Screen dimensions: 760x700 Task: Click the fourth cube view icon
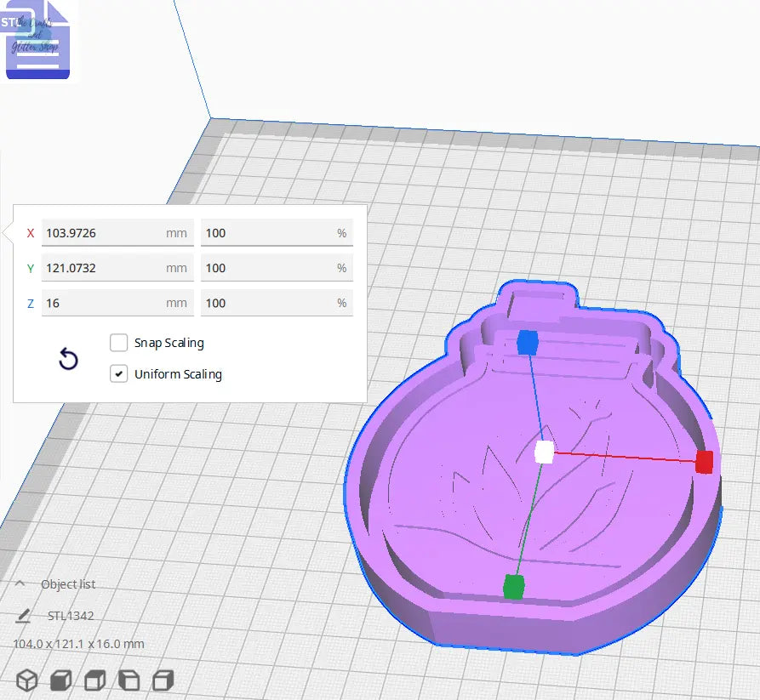coord(128,680)
